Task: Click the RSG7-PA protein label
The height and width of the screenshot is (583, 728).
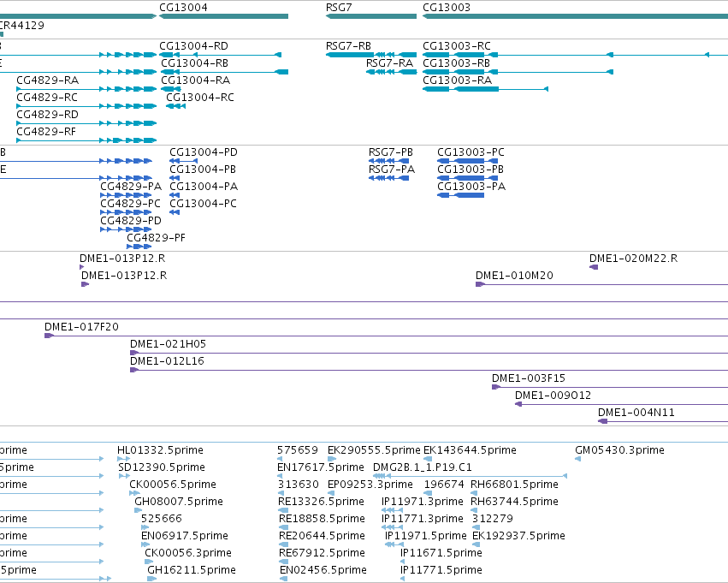Action: click(392, 170)
